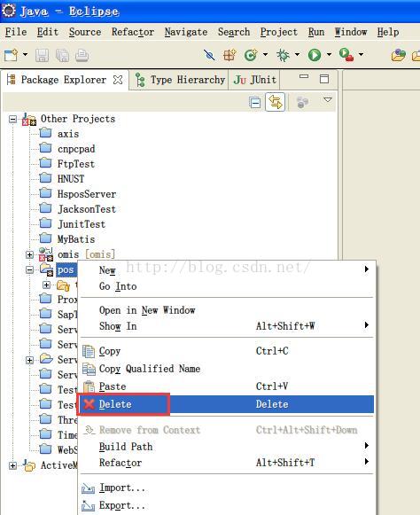Open the Refactor menu
This screenshot has height=515, width=420.
pyautogui.click(x=133, y=32)
